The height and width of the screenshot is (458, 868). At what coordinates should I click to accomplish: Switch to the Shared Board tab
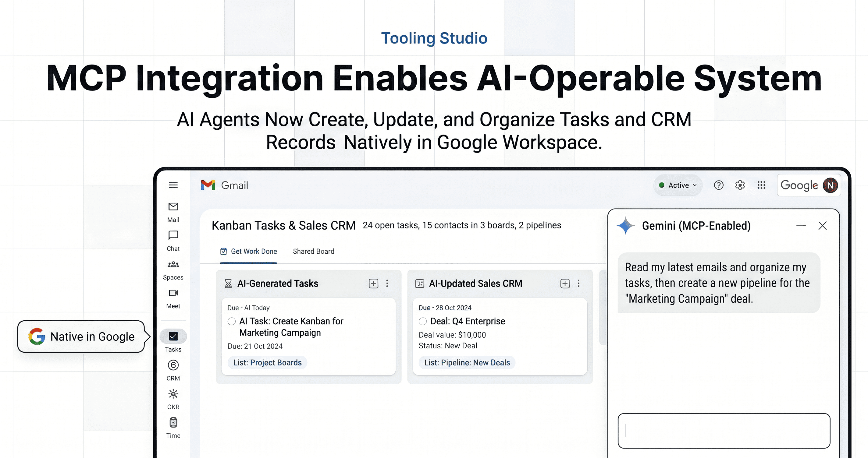(x=313, y=251)
